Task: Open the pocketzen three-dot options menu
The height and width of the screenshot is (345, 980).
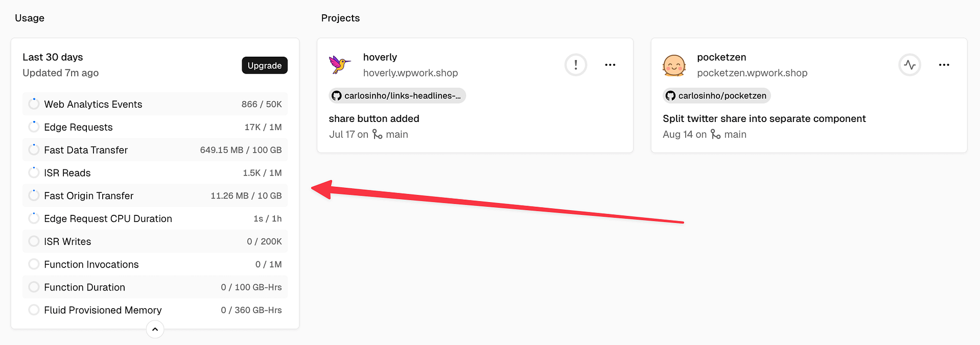Action: pos(944,65)
